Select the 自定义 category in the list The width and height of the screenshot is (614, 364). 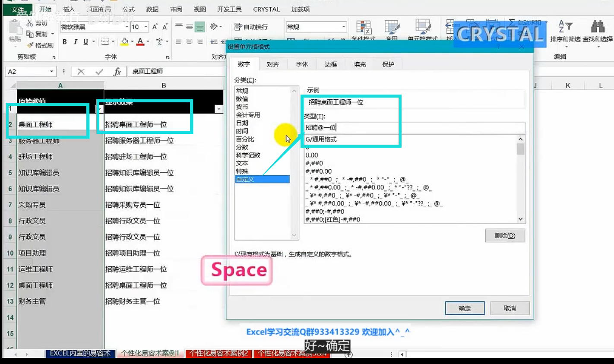(x=244, y=179)
